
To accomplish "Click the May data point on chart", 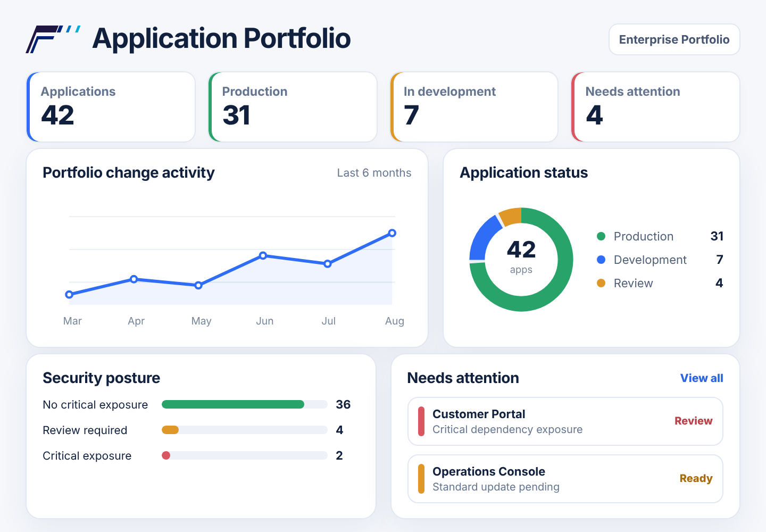I will (x=198, y=286).
